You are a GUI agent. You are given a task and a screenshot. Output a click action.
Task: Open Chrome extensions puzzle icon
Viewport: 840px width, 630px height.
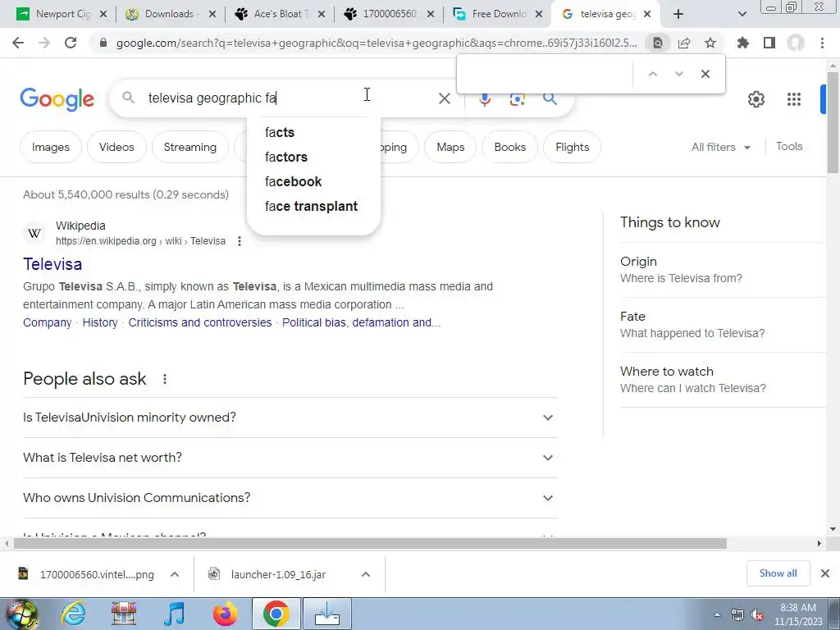coord(742,43)
